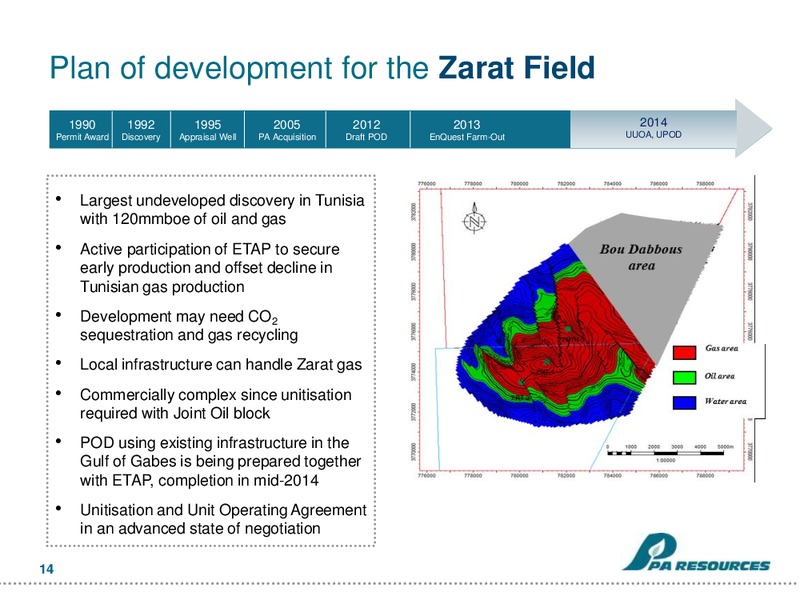
Task: Click the blue Water area legend swatch
Action: pyautogui.click(x=684, y=403)
